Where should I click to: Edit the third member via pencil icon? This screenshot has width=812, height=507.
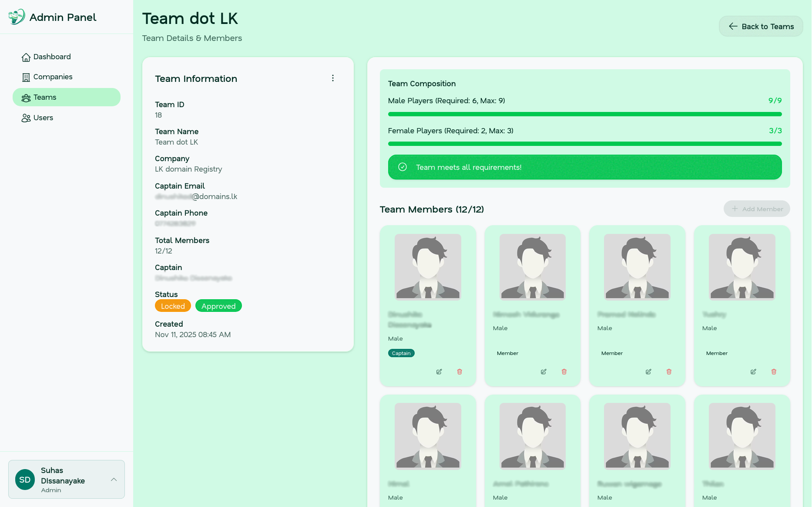coord(648,372)
